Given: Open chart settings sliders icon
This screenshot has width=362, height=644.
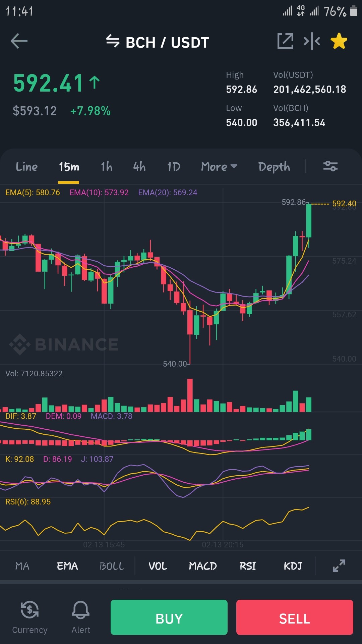Looking at the screenshot, I should (330, 166).
